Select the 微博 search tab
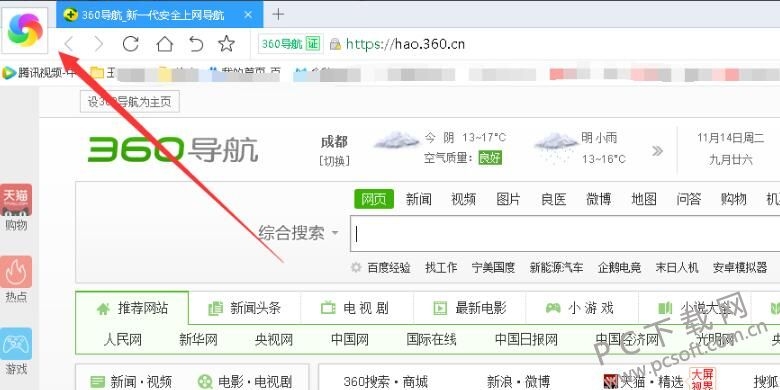Screen dimensions: 780x390 598,199
